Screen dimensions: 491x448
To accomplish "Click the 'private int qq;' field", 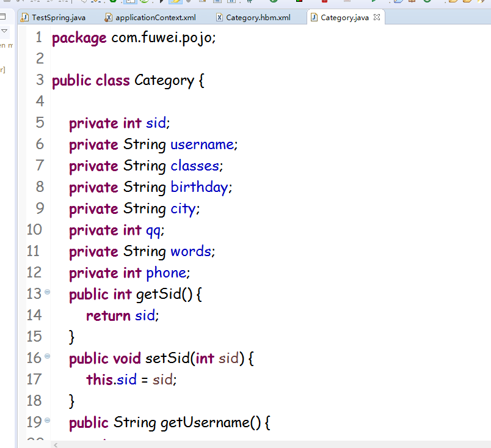I will (x=117, y=230).
